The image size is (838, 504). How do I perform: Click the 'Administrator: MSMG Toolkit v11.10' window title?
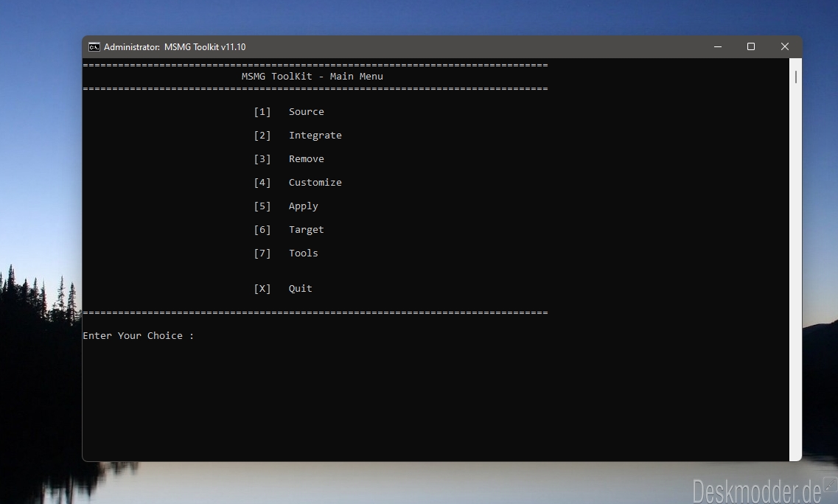point(175,47)
